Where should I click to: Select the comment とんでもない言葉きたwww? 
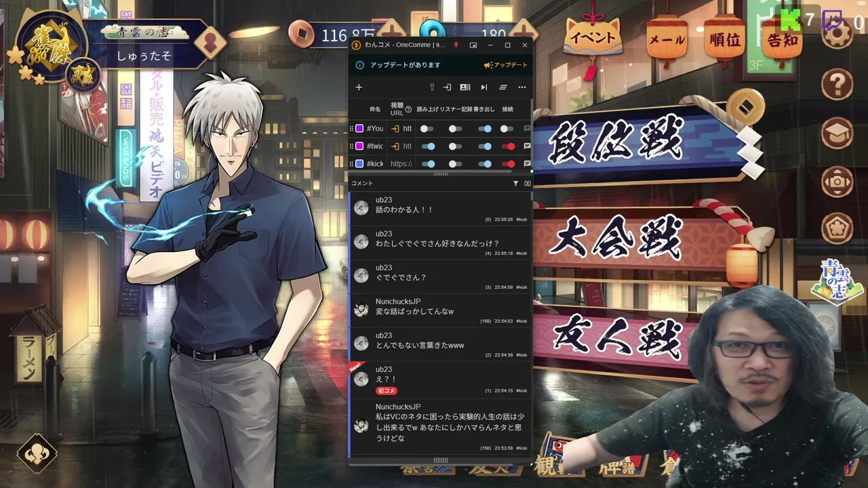pyautogui.click(x=439, y=344)
